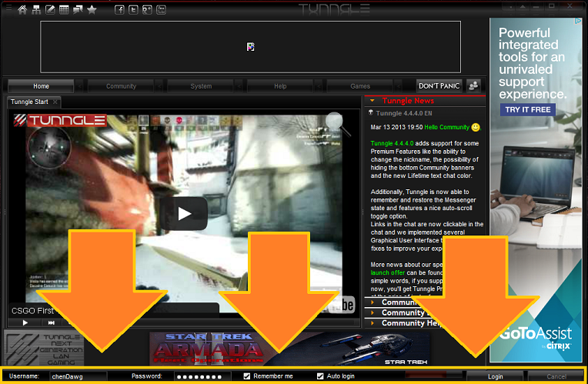Select the Games menu tab
Screen dimensions: 588x384
pos(360,86)
